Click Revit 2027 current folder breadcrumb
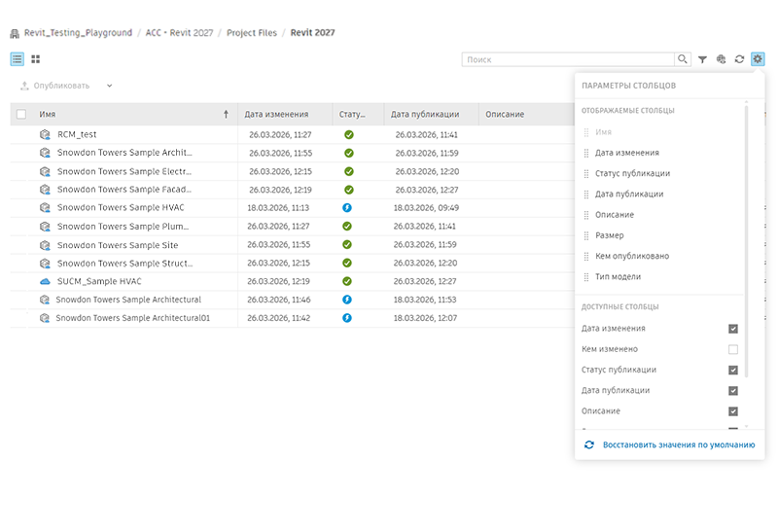The image size is (778, 532). pos(312,33)
